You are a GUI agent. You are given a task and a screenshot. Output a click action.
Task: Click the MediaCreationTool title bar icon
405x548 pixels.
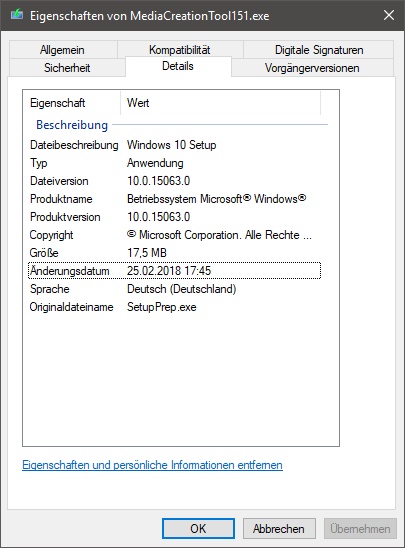17,15
